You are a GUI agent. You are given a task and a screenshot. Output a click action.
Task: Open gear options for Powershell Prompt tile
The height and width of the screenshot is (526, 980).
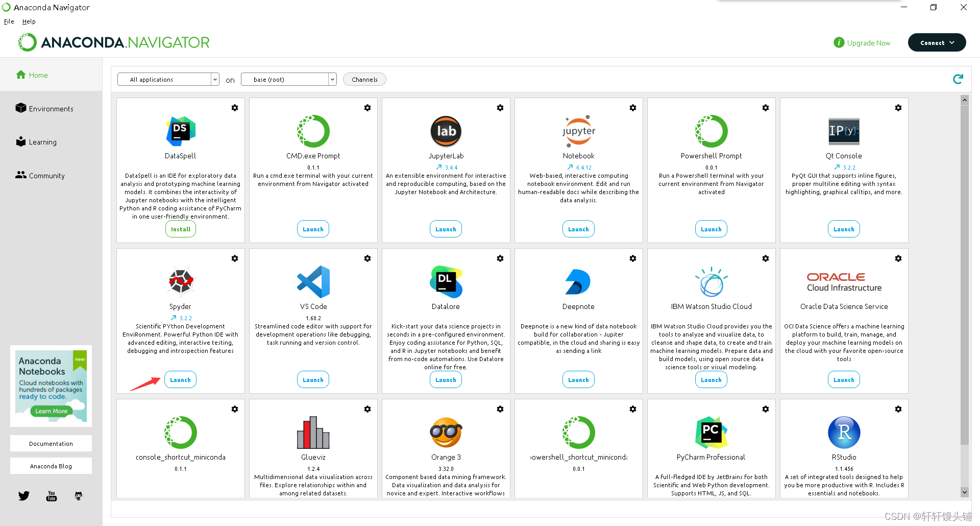tap(766, 108)
